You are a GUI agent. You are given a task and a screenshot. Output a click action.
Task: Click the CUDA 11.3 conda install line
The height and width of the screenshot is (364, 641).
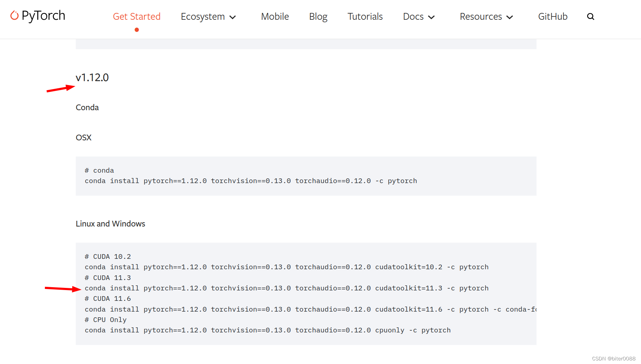pos(287,288)
